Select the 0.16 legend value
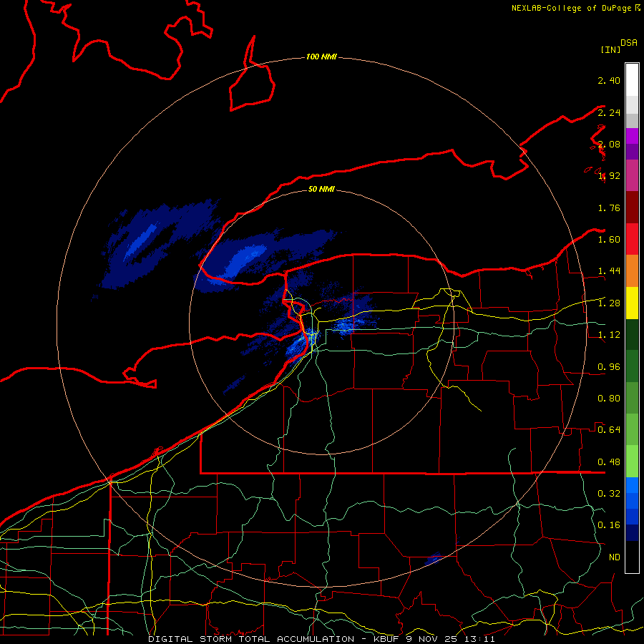Viewport: 644px width, 644px height. (609, 525)
